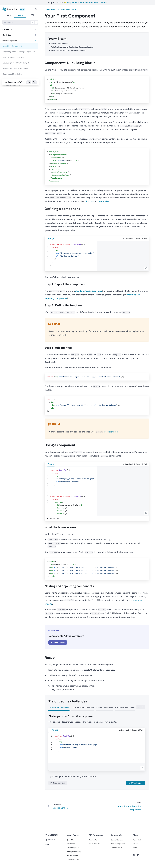This screenshot has width=155, height=868.
Task: Download the first App.js sandbox
Action: [128, 238]
